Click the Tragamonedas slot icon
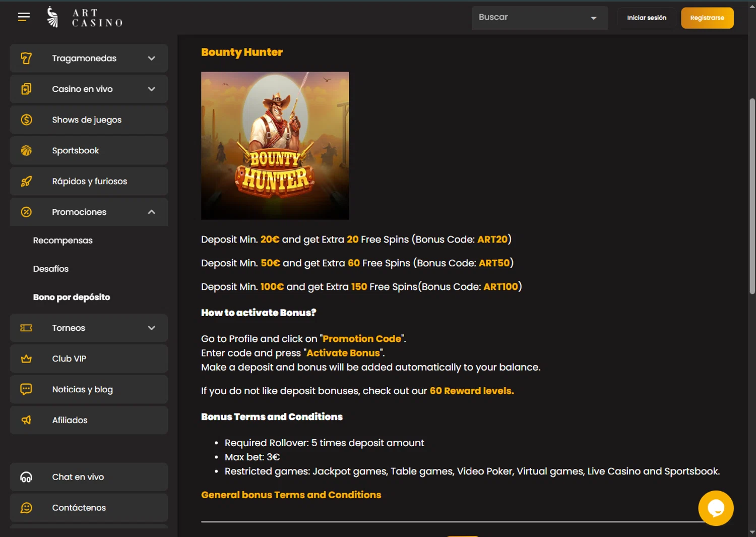Image resolution: width=756 pixels, height=537 pixels. pyautogui.click(x=26, y=58)
